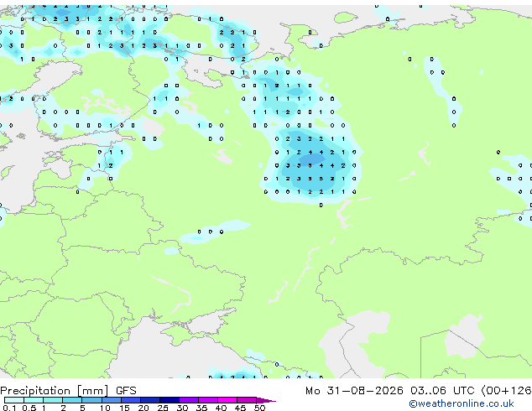Select the date text 'Mo 31-08-2026'

(x=354, y=391)
